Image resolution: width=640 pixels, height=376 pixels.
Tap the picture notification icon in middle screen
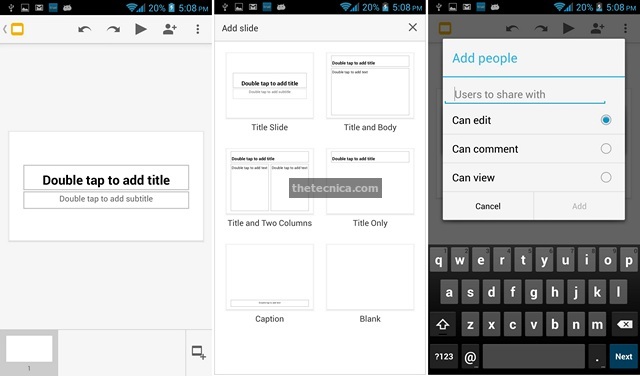click(x=239, y=7)
